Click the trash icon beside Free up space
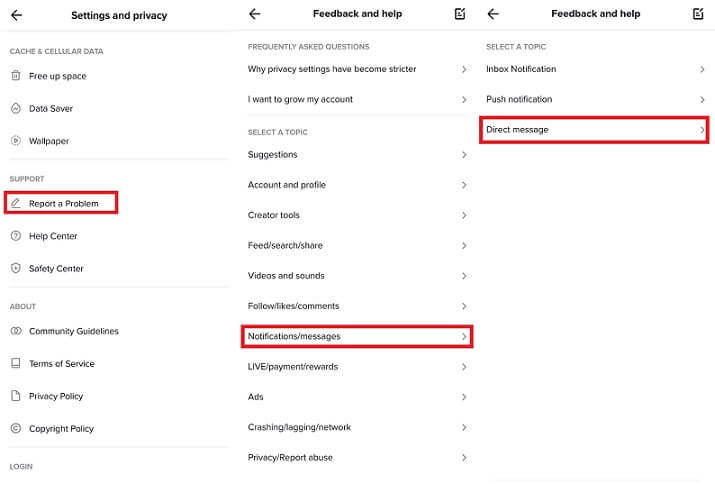Screen dimensions: 715x484 (16, 76)
